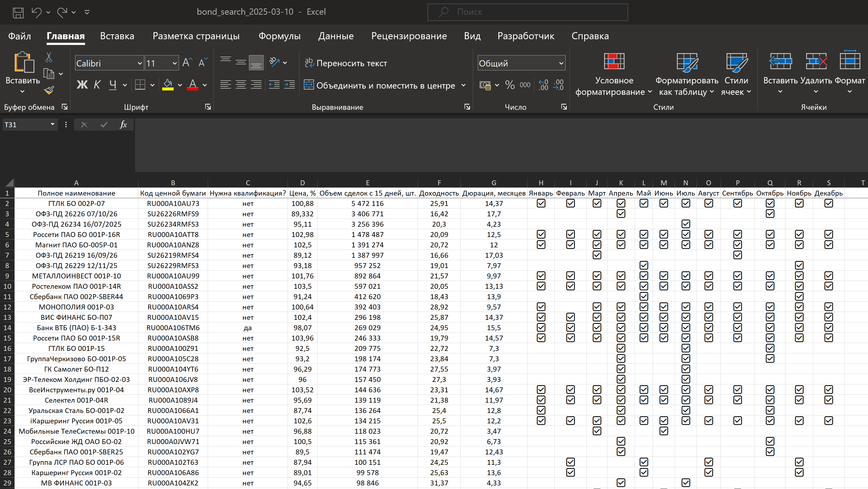Screen dimensions: 868x489
Task: Open the Данные ribbon tab
Action: pos(336,36)
